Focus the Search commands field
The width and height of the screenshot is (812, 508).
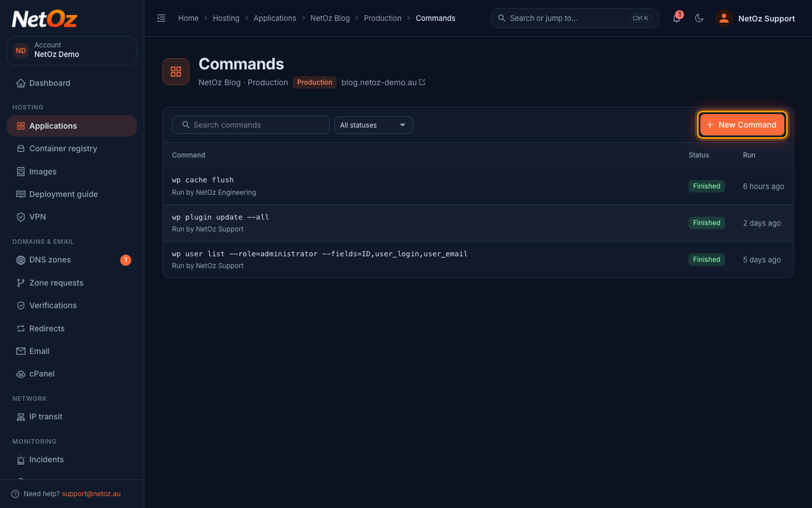tap(251, 125)
